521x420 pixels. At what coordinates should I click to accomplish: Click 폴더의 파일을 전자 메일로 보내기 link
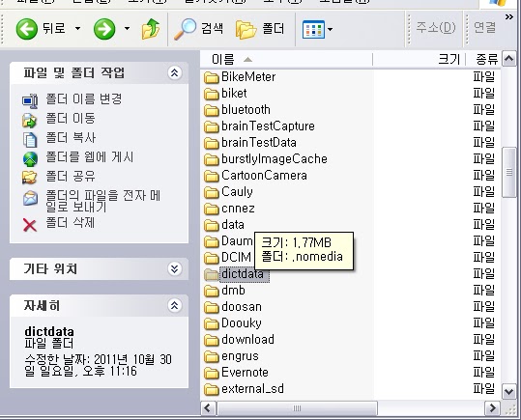(103, 201)
